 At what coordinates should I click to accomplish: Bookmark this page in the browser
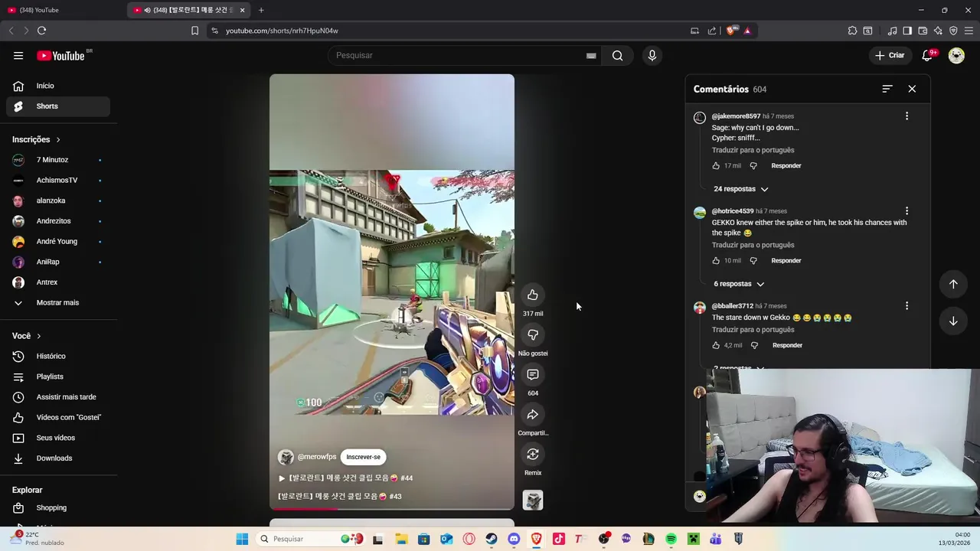pyautogui.click(x=194, y=31)
